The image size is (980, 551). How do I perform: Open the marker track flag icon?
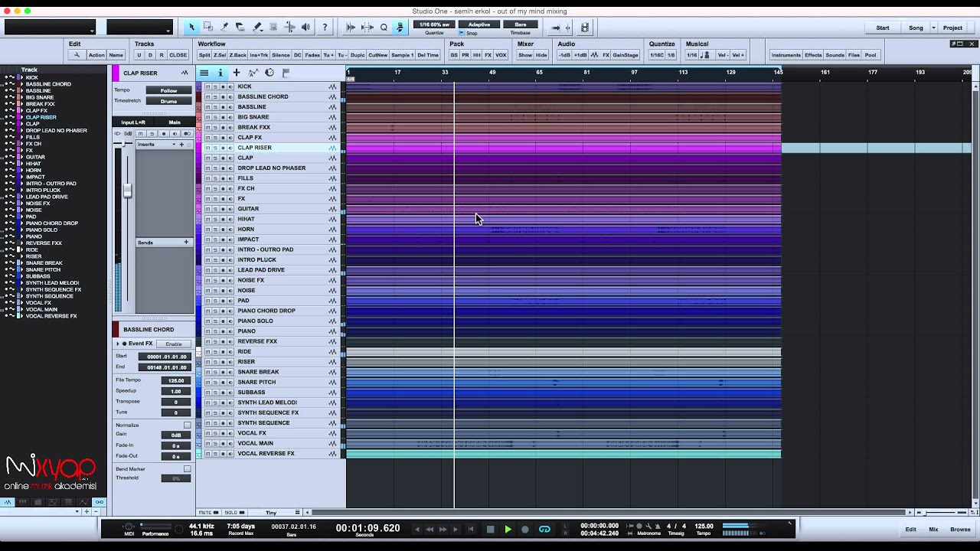click(x=286, y=73)
